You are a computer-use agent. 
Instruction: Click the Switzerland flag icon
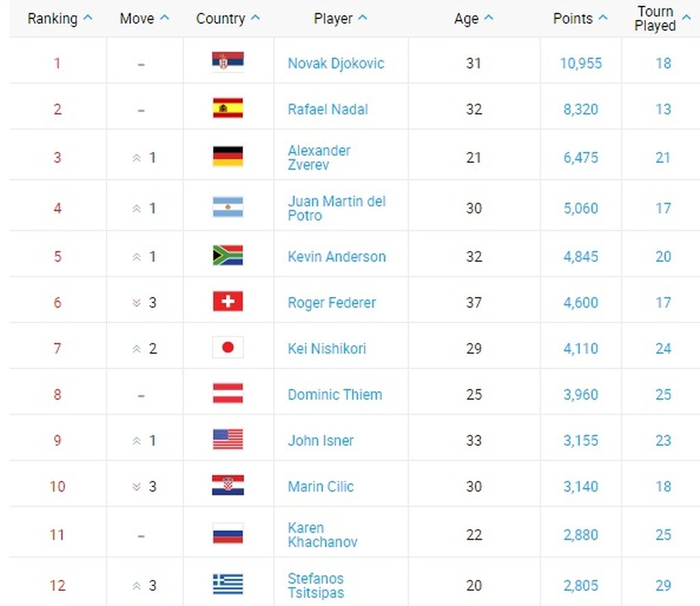(228, 302)
